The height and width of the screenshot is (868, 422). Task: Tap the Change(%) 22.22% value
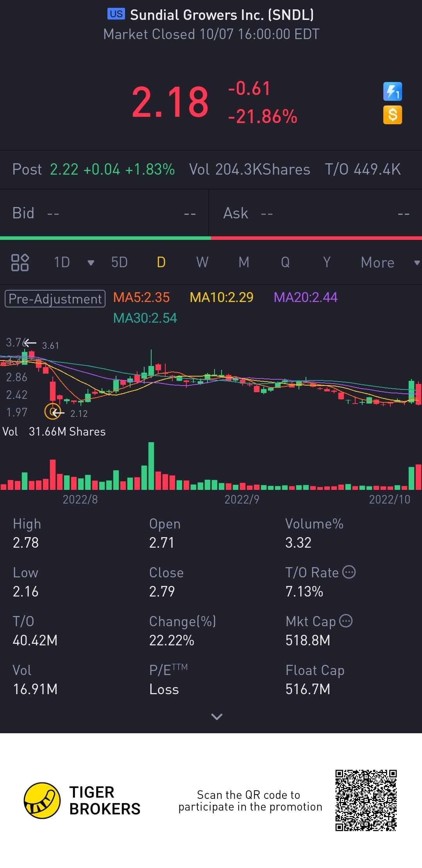click(172, 640)
